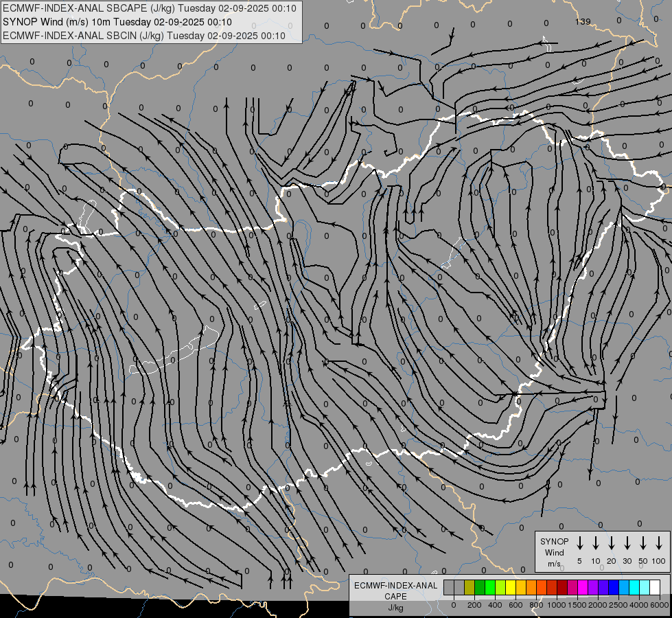Click the purple CAPE swatch left of 2000
This screenshot has height=618, width=672.
click(593, 588)
